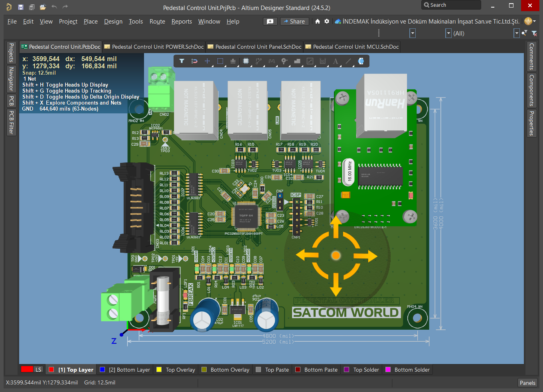Switch to Pedestal Control Unit Panel.SchDoc tab

[x=255, y=47]
